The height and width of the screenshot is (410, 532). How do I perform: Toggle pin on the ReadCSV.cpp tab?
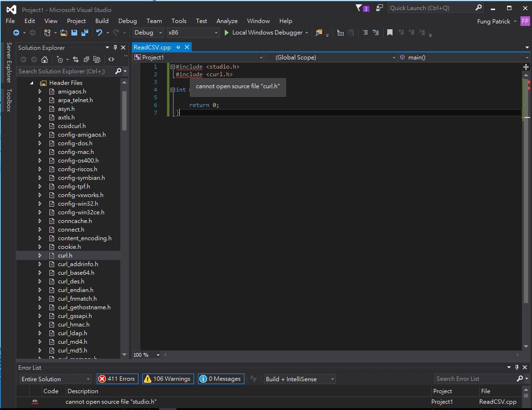pyautogui.click(x=178, y=47)
